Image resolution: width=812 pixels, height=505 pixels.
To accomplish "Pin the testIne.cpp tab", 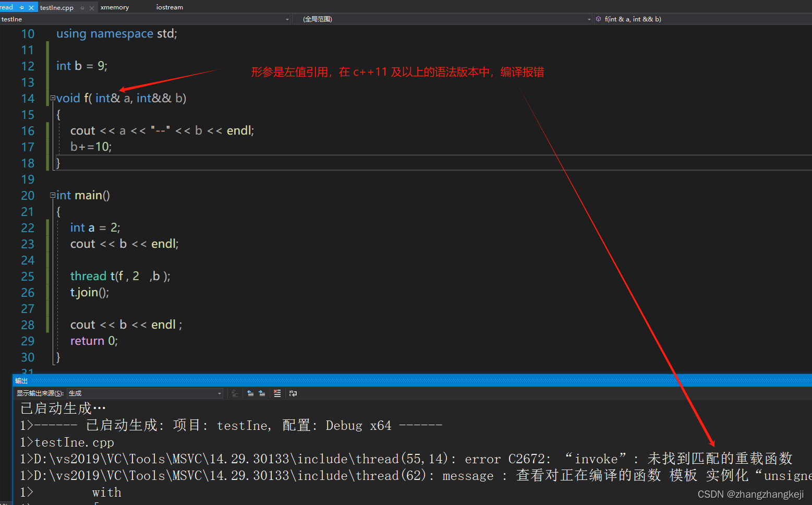I will point(82,8).
